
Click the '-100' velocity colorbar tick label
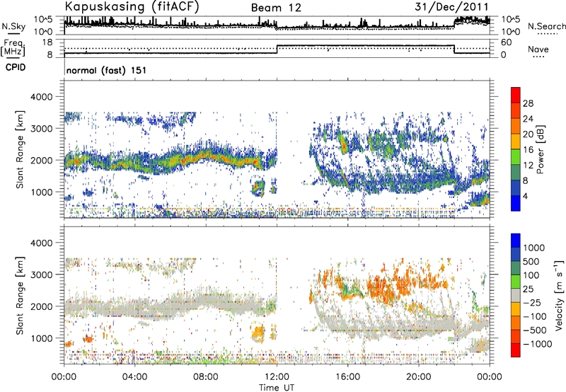[x=535, y=316]
